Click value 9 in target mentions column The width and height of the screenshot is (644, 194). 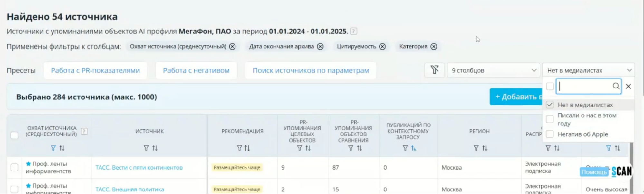283,168
